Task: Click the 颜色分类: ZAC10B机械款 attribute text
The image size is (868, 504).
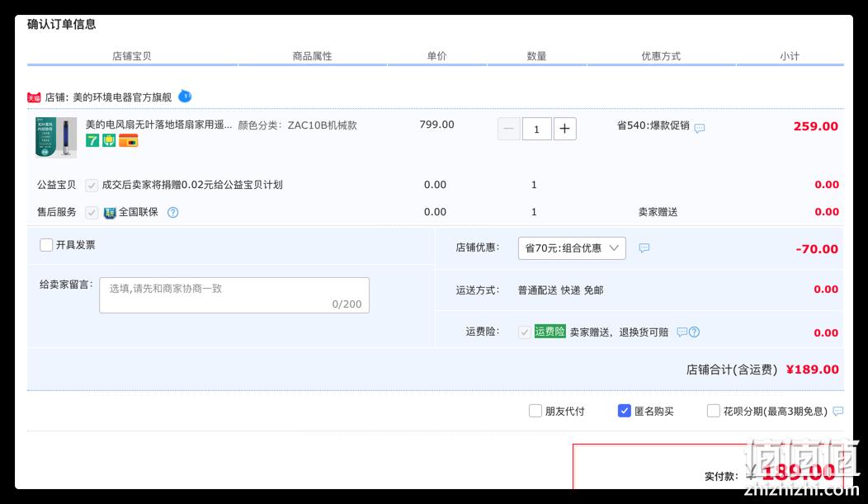Action: [297, 125]
